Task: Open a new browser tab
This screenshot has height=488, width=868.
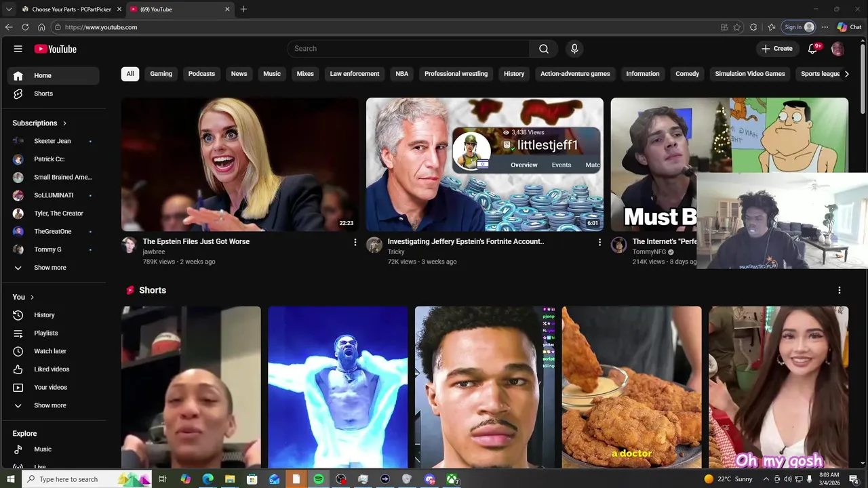Action: (243, 9)
